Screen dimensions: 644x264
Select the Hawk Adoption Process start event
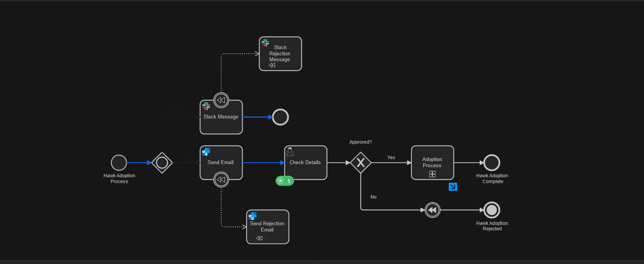119,163
